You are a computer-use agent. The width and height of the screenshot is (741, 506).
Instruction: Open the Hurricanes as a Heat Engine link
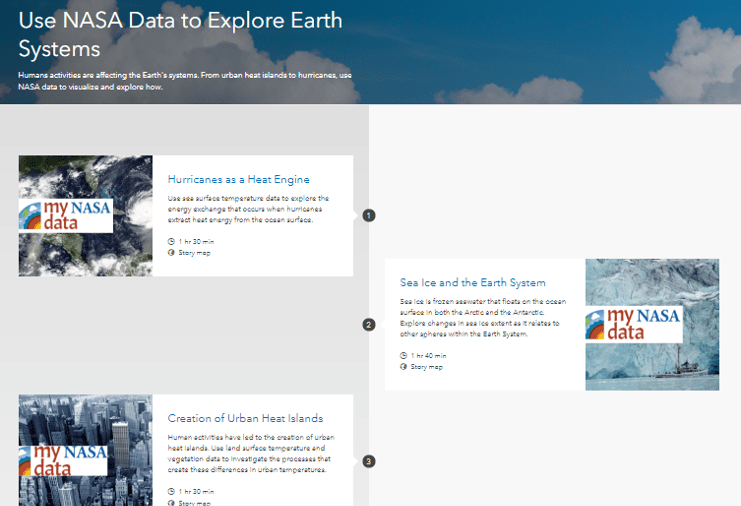coord(239,180)
